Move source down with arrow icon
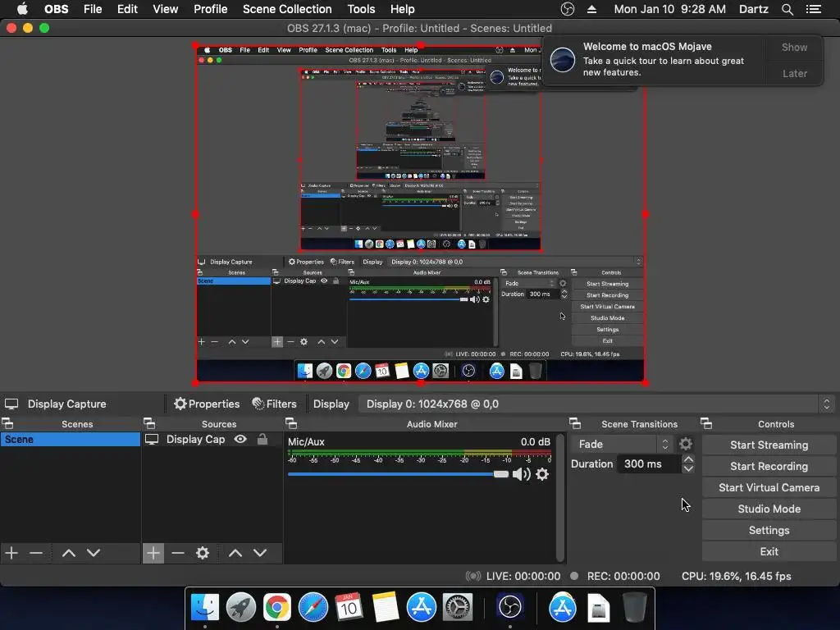The height and width of the screenshot is (630, 840). [260, 553]
